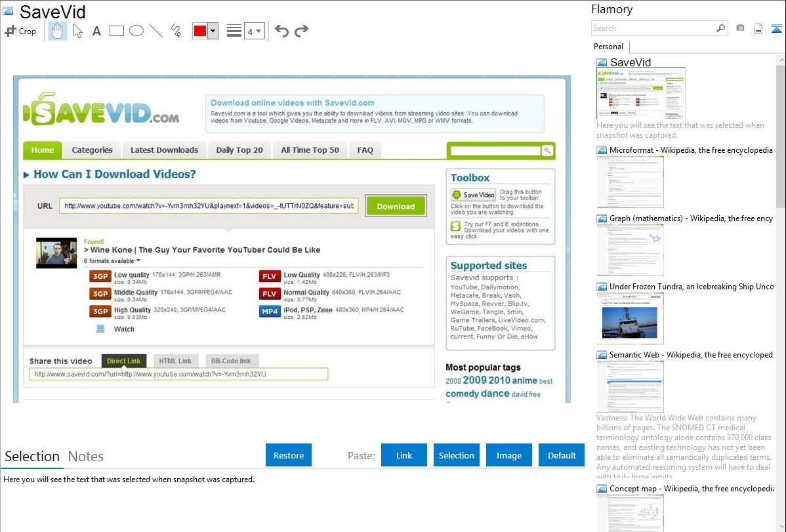Click the camera snapshot icon
The image size is (786, 532).
click(740, 28)
